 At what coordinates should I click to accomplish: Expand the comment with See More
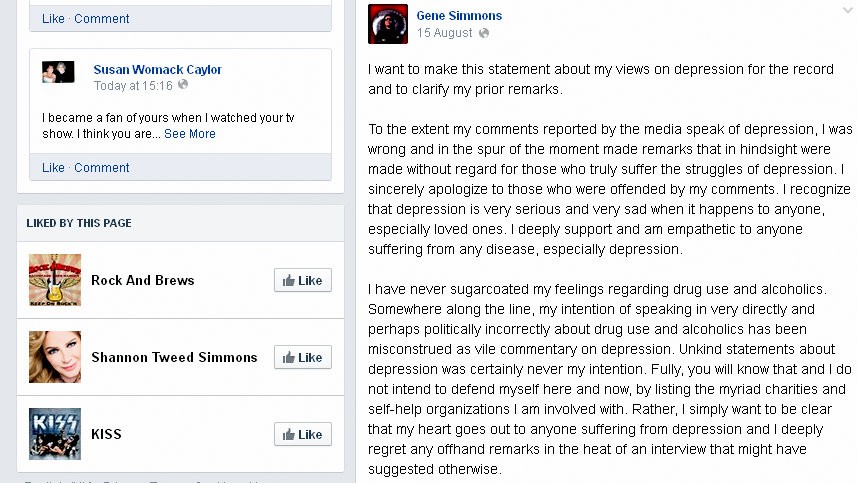(190, 134)
